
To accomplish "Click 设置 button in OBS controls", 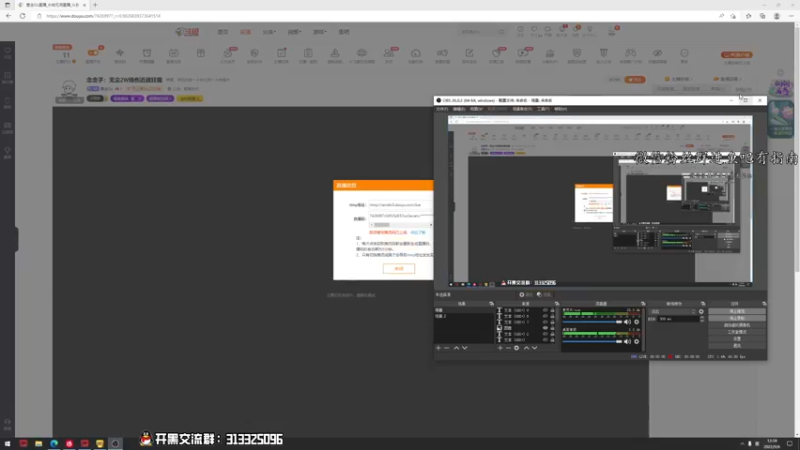I will coord(737,339).
